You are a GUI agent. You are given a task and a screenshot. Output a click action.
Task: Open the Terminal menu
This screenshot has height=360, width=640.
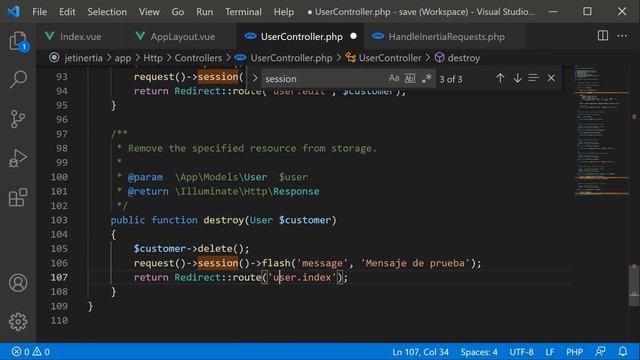coord(243,12)
